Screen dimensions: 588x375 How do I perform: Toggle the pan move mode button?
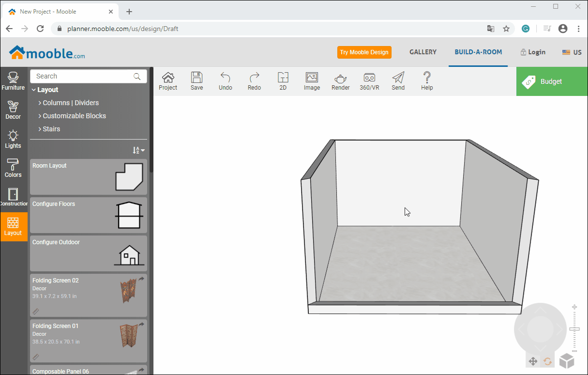[533, 361]
